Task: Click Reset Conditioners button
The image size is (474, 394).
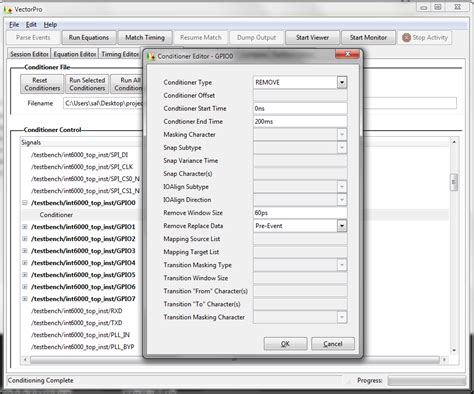Action: [42, 84]
